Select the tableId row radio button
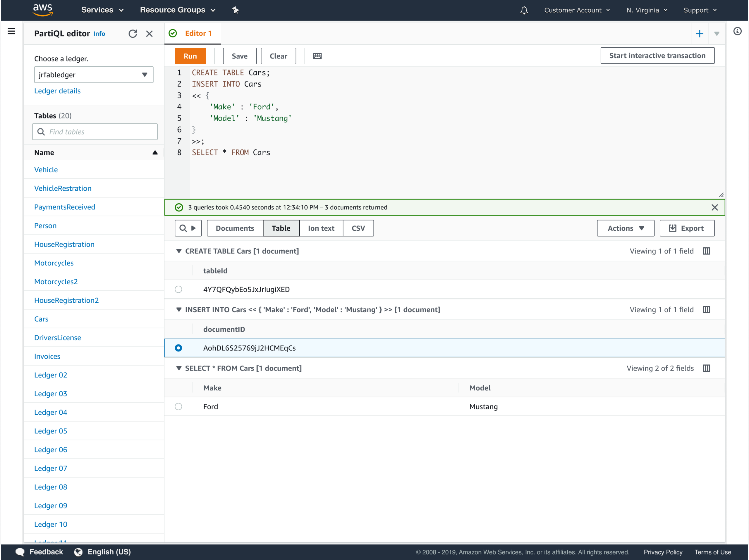Screen dimensions: 749x560 point(178,289)
